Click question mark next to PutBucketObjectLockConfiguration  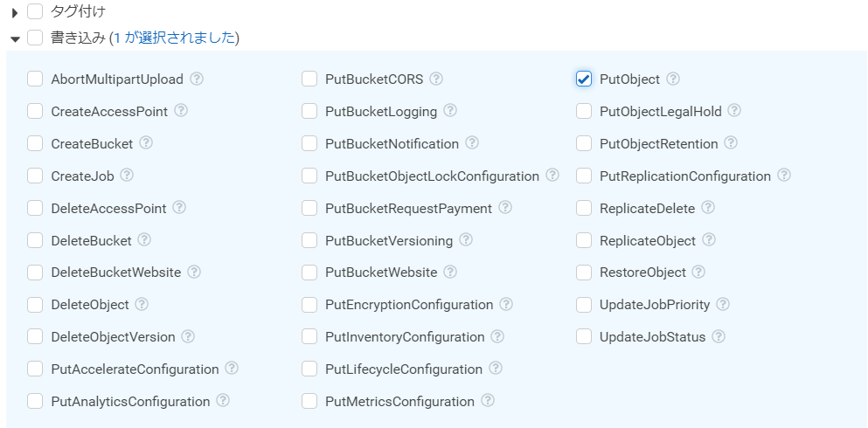click(x=552, y=176)
